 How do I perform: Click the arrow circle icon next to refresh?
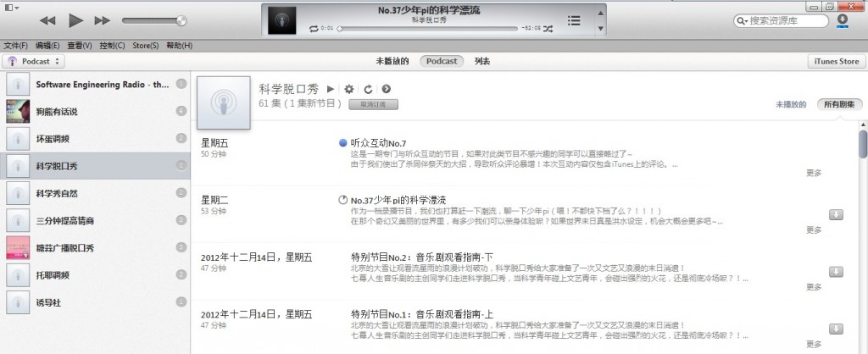[x=387, y=88]
